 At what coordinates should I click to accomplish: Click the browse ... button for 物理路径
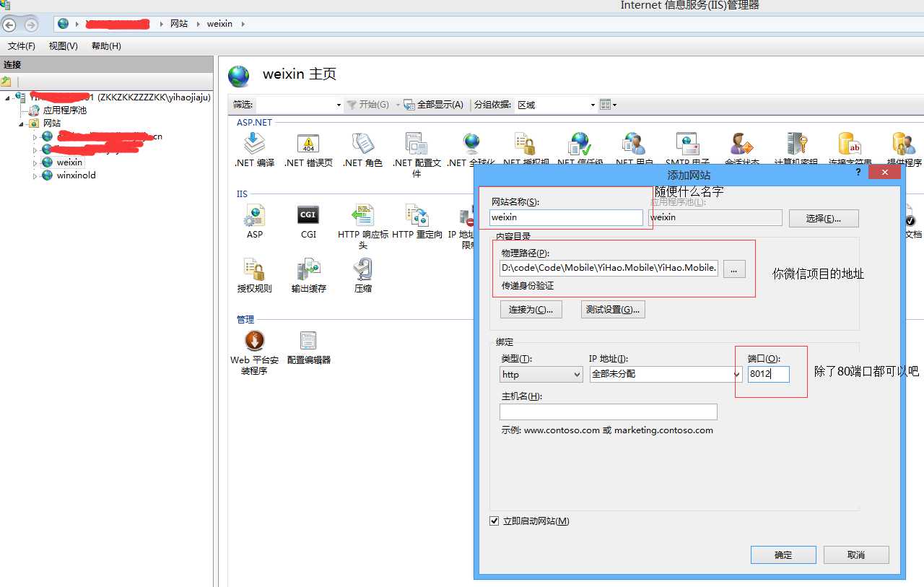click(x=734, y=269)
